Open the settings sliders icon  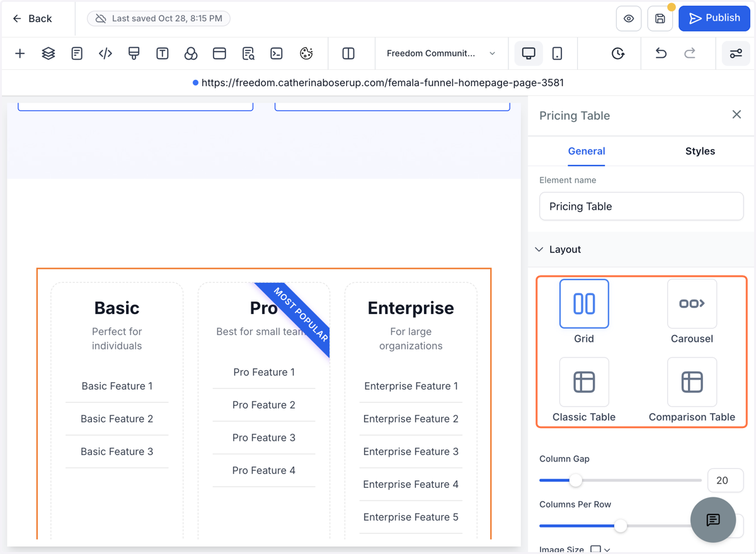(736, 54)
